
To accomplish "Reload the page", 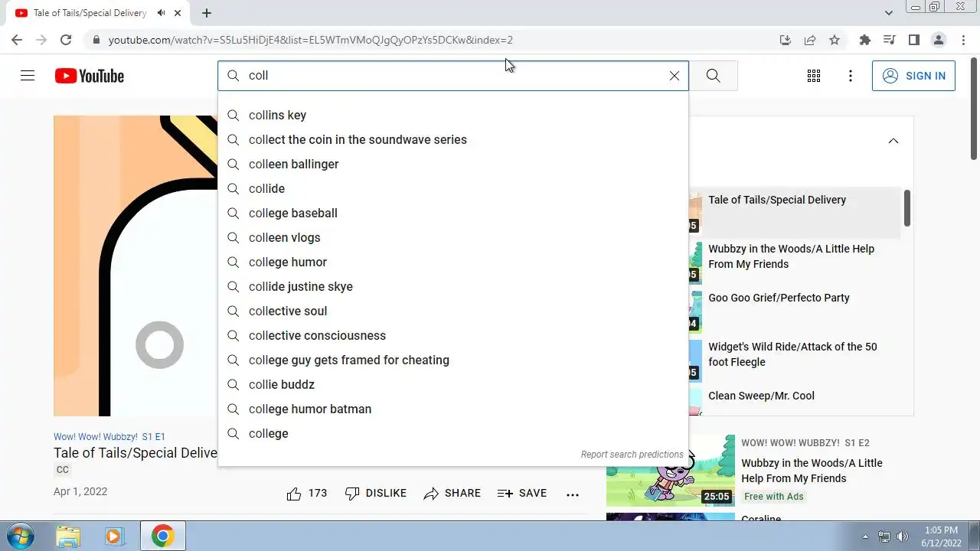I will coord(66,40).
